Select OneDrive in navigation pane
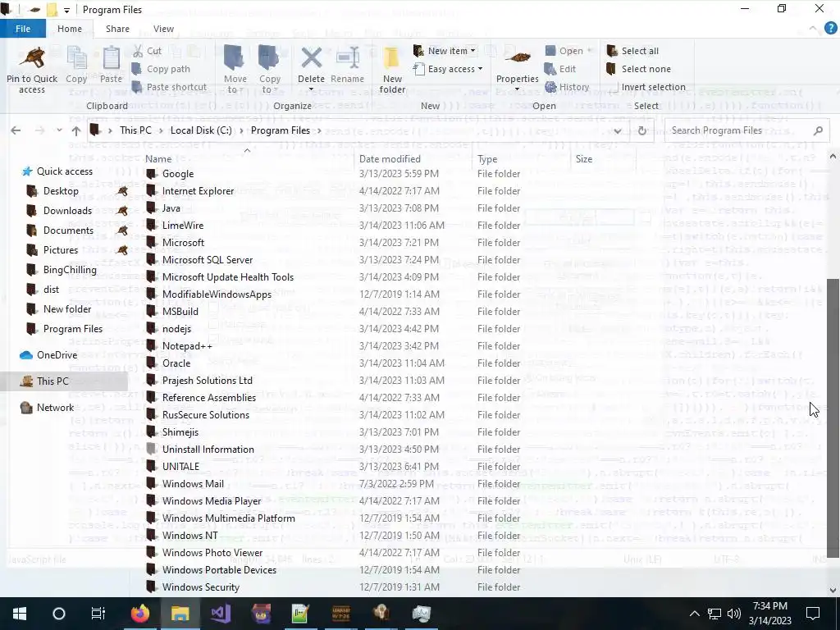 pos(57,354)
